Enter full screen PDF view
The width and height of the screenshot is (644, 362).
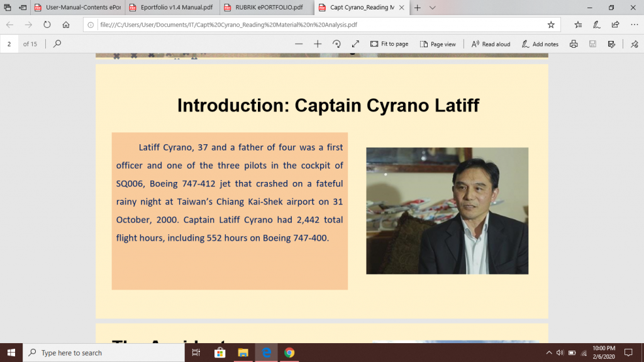(355, 44)
